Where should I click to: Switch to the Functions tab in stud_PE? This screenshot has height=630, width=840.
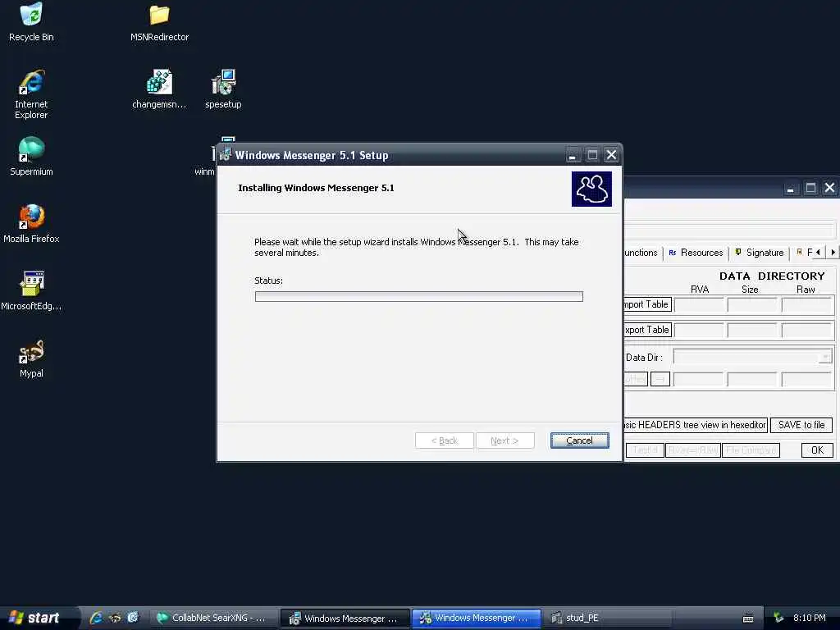click(641, 253)
